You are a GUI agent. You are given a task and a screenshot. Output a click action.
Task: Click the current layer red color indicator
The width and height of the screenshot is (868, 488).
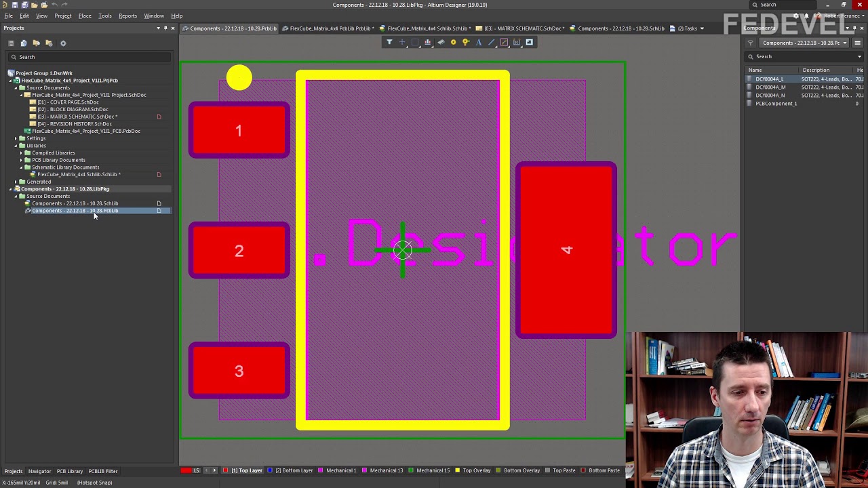(x=186, y=470)
